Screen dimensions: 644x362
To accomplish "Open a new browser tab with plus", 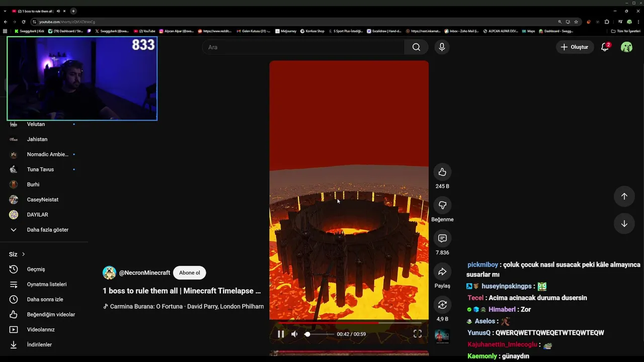I will pyautogui.click(x=73, y=11).
